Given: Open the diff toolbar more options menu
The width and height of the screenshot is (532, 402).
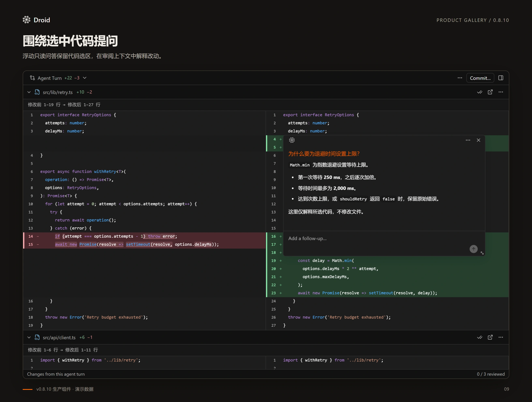Looking at the screenshot, I should pyautogui.click(x=460, y=78).
